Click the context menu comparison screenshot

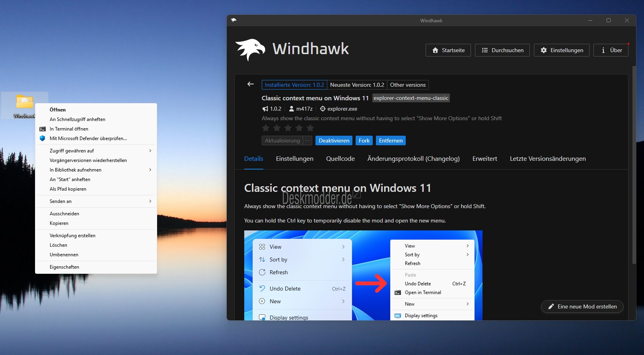[363, 275]
